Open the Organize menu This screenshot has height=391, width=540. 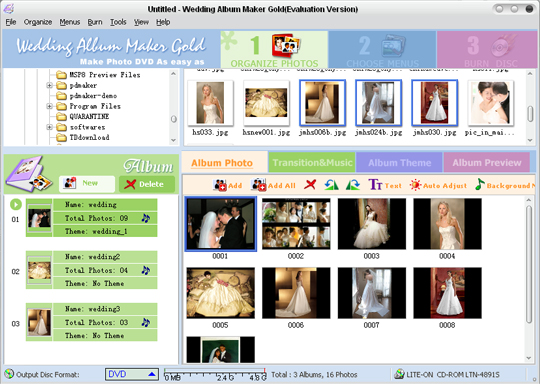click(38, 22)
